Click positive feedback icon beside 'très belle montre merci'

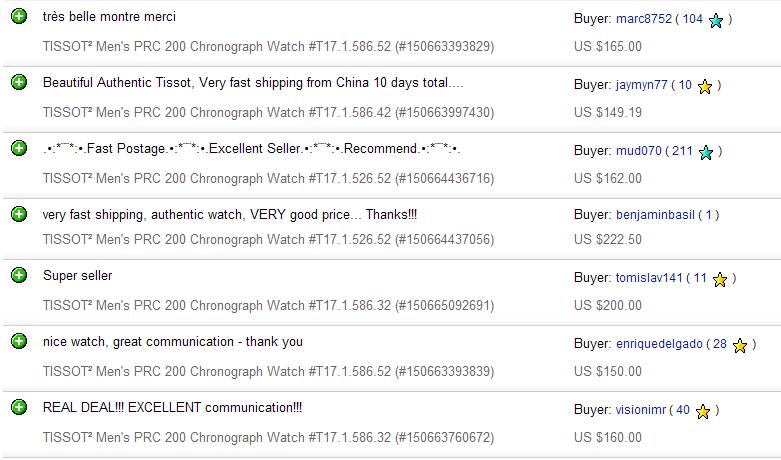pos(18,17)
